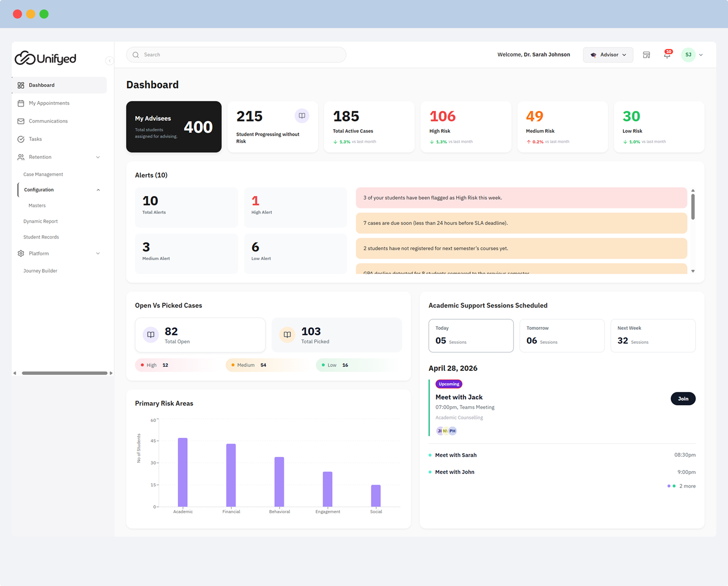Select the Tomorrow sessions tab
Image resolution: width=728 pixels, height=586 pixels.
point(562,335)
